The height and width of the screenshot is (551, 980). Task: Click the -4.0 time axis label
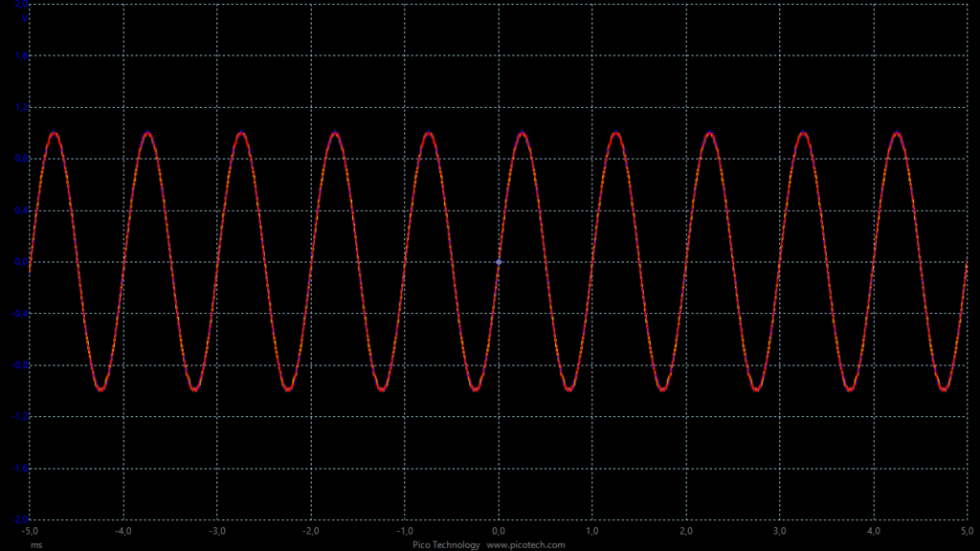(123, 531)
